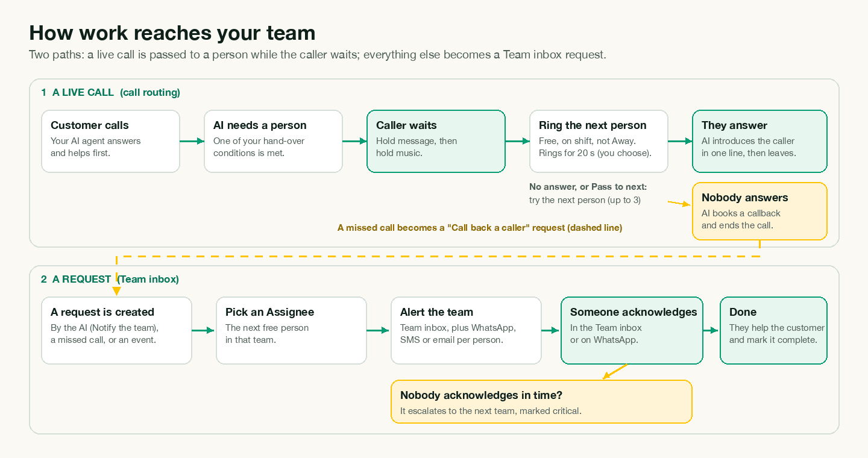Click "1 A LIVE CALL (call routing)" label
The width and height of the screenshot is (868, 458).
(x=110, y=92)
